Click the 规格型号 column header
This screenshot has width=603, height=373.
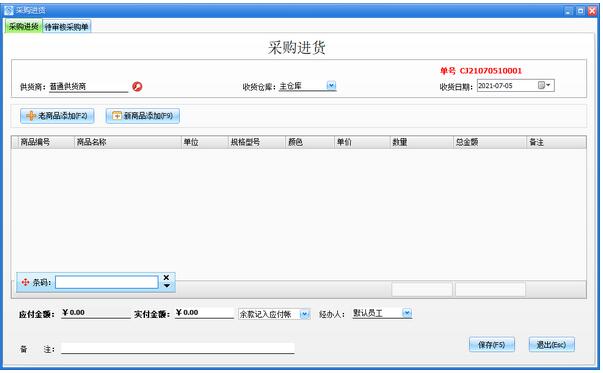257,142
